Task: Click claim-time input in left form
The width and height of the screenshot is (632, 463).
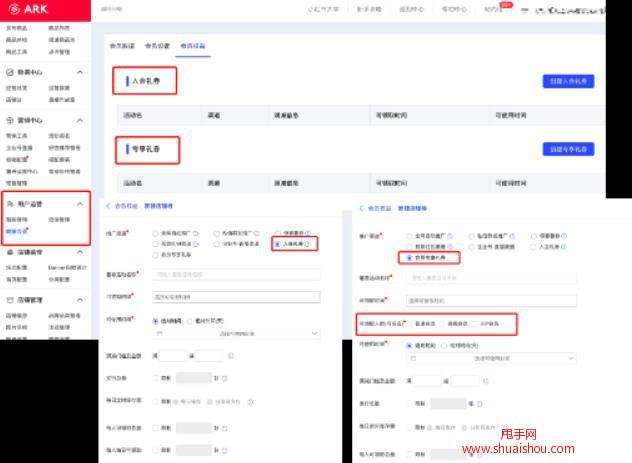Action: point(237,297)
